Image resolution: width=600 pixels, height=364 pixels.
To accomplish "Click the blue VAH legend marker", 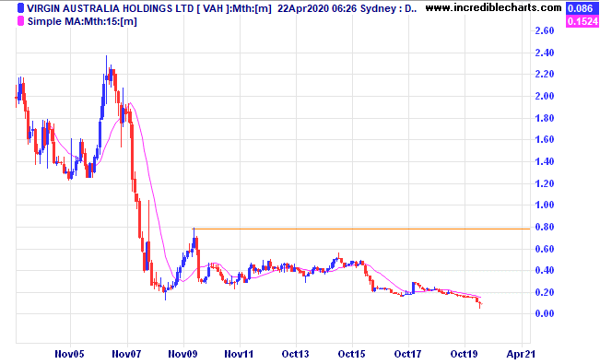I will click(20, 8).
